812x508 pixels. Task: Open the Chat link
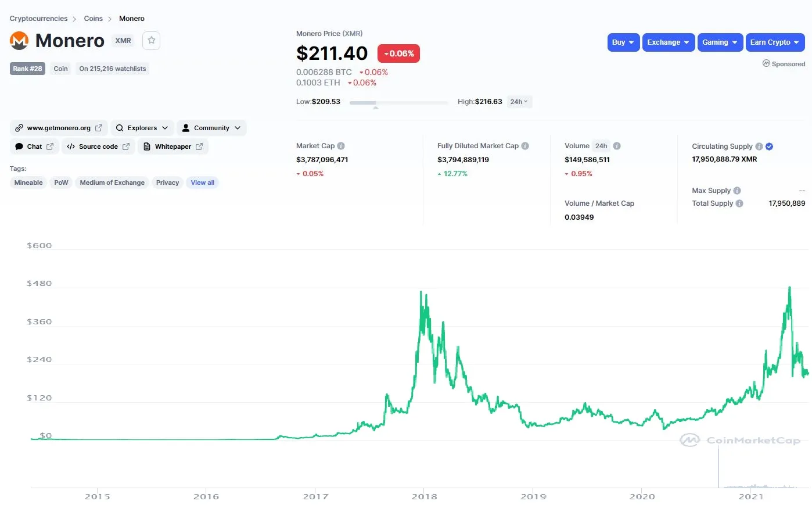click(x=34, y=146)
